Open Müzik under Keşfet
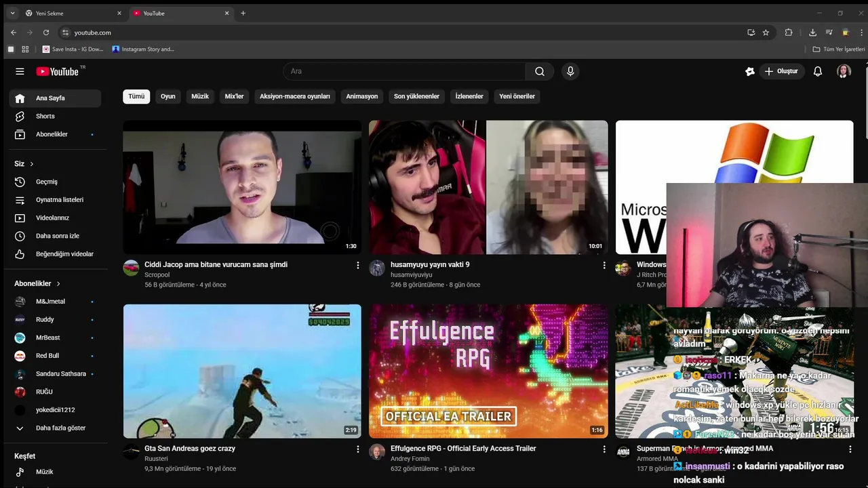Viewport: 868px width, 488px height. (55, 472)
